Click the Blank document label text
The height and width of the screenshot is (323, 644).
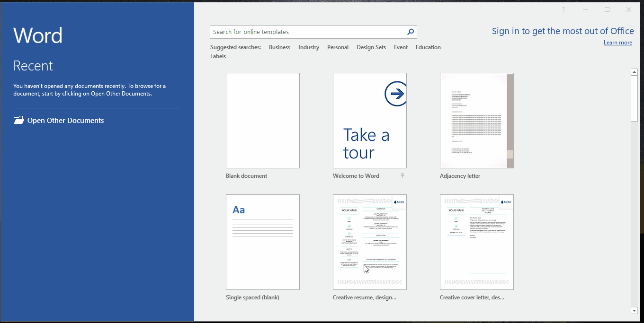(x=247, y=176)
